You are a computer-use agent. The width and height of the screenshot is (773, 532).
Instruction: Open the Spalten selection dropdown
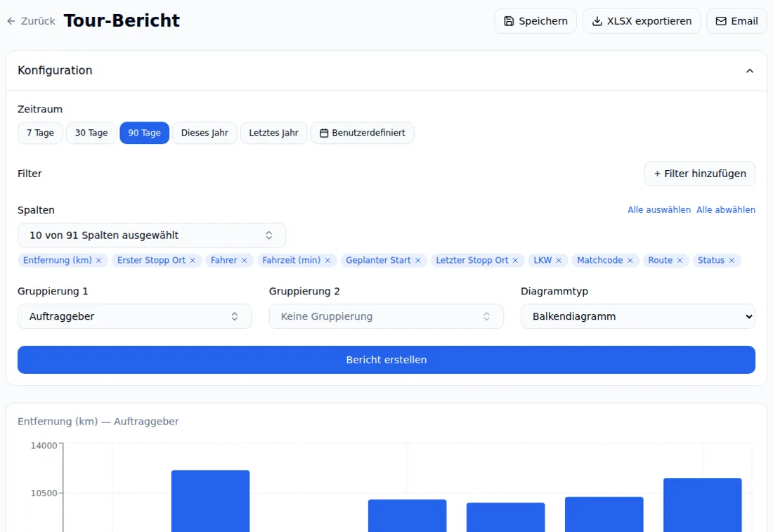click(151, 235)
